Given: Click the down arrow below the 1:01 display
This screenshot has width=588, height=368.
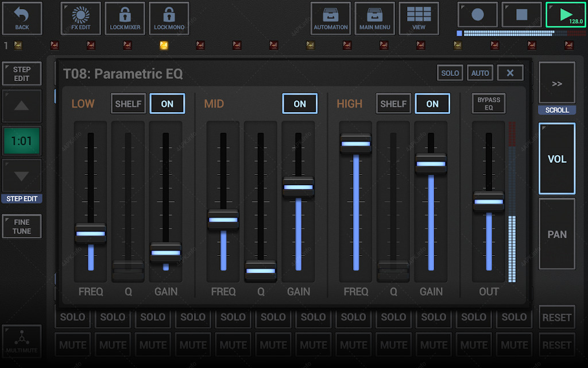Looking at the screenshot, I should (22, 176).
